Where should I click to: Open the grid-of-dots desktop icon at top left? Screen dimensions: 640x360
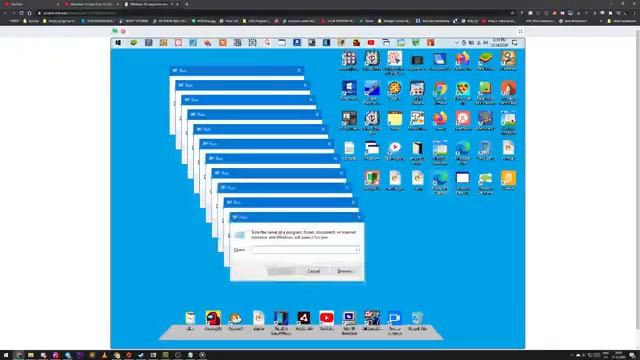[349, 59]
